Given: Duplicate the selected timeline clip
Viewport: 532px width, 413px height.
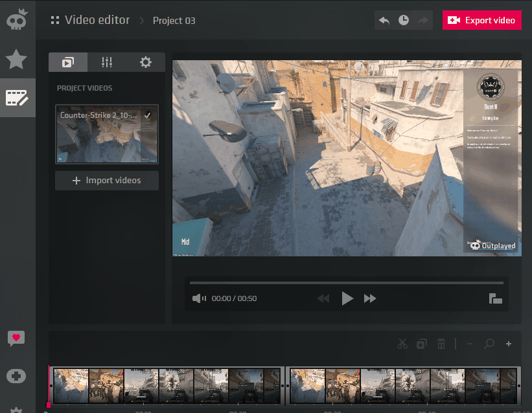Looking at the screenshot, I should [421, 344].
